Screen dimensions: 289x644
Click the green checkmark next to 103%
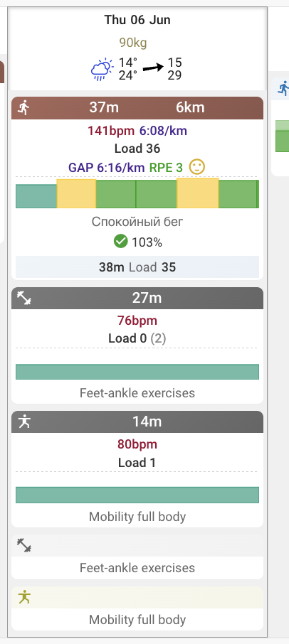tap(120, 242)
